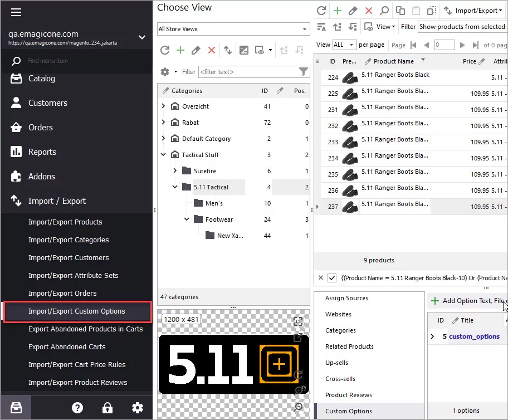Open the Orders section
Viewport: 508px width, 420px height.
(x=40, y=128)
